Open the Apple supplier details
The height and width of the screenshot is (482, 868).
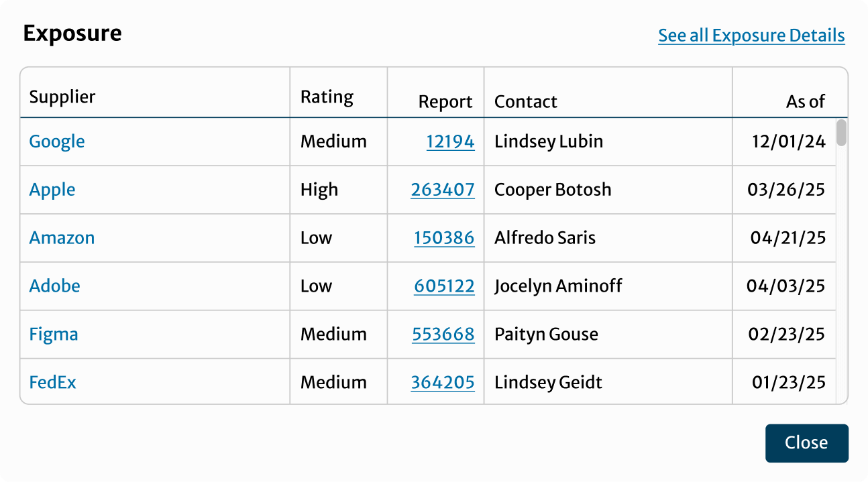coord(52,190)
